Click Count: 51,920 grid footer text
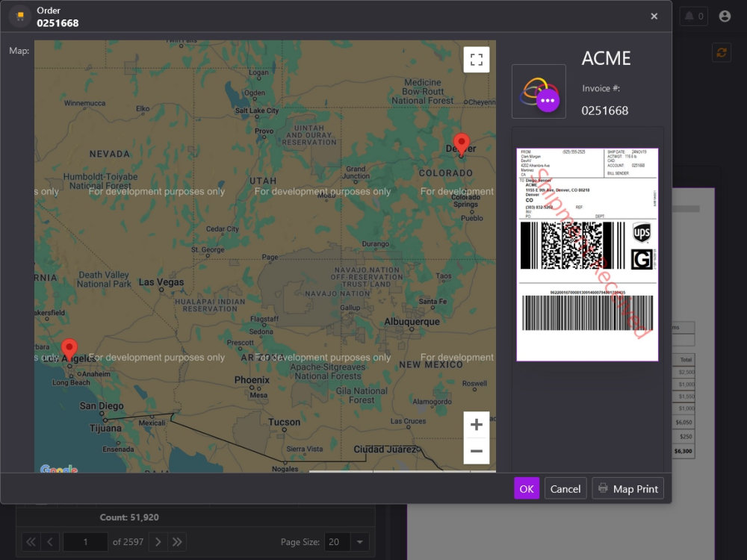This screenshot has height=560, width=747. click(129, 517)
